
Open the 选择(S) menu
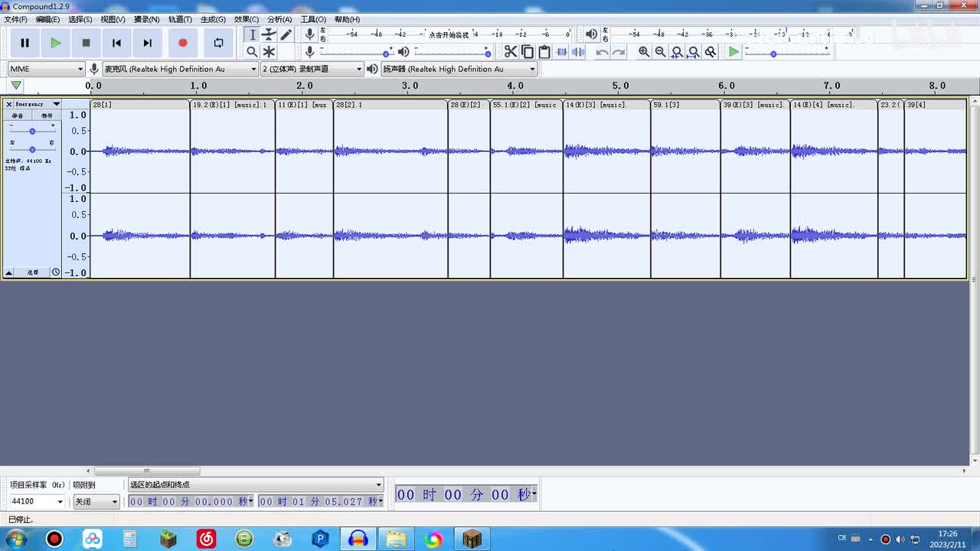(80, 19)
